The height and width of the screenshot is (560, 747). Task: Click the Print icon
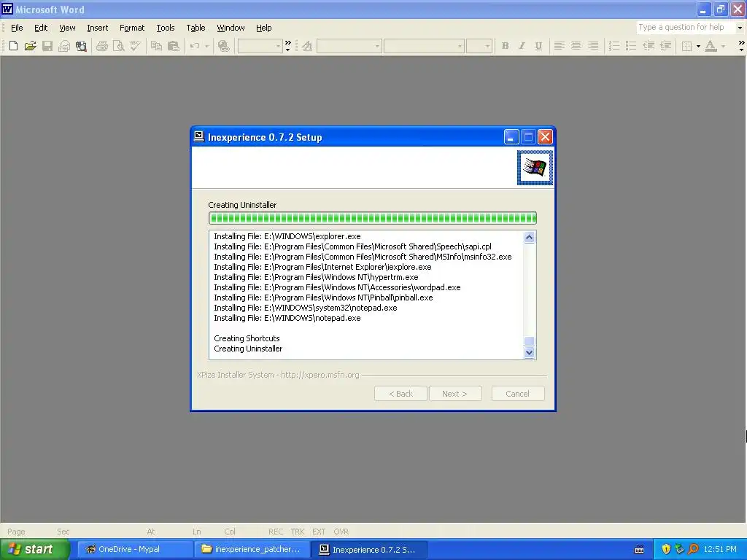point(102,46)
